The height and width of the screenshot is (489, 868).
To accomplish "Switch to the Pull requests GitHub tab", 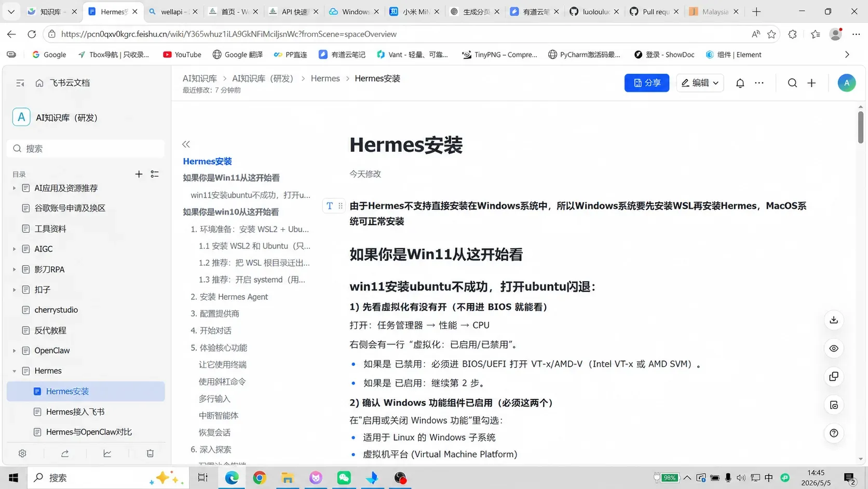I will [x=654, y=11].
